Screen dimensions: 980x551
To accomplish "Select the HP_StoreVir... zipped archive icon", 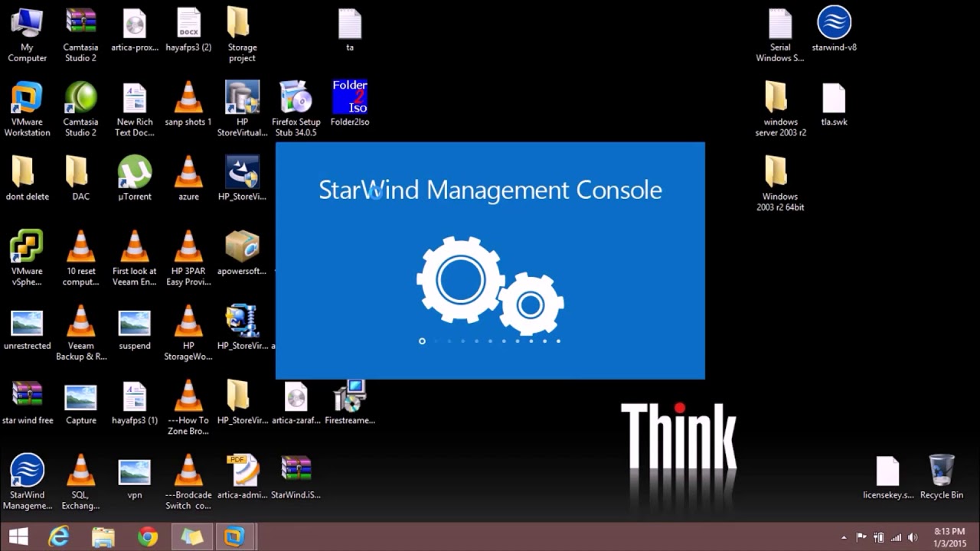I will click(242, 328).
